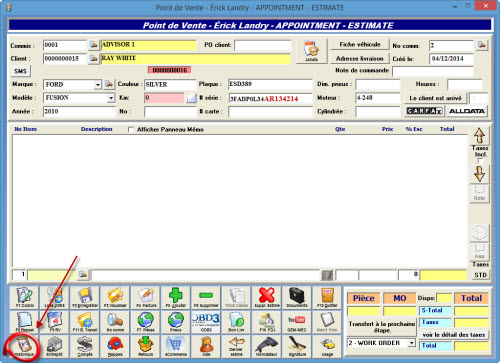Image resolution: width=500 pixels, height=363 pixels.
Task: Toggle Taxes Incl. checkbox
Action: pos(480,161)
